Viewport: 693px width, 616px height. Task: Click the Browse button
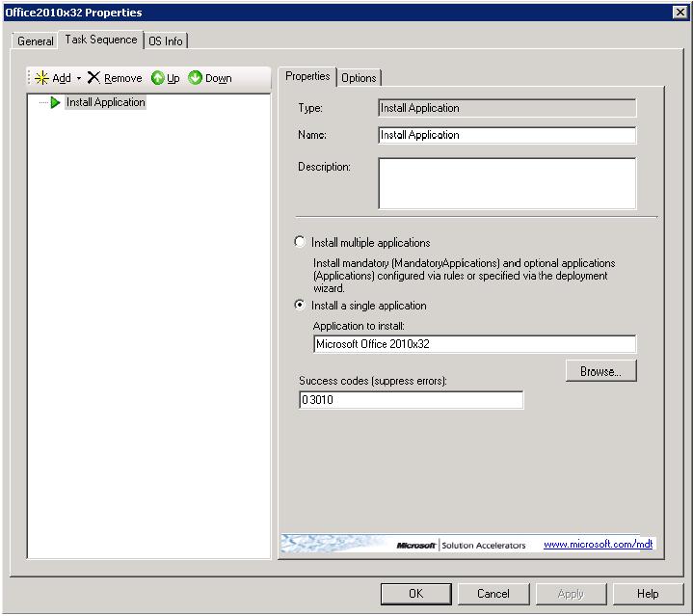coord(601,371)
